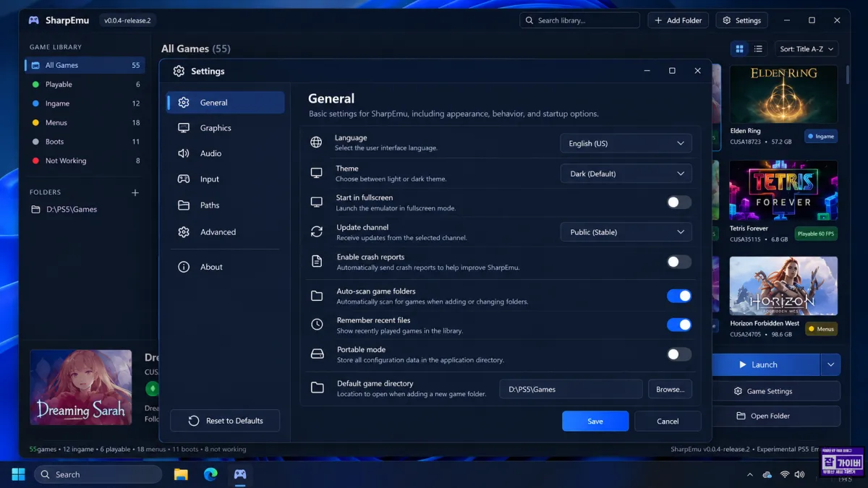The height and width of the screenshot is (488, 868).
Task: Switch to grid view in library
Action: point(739,49)
